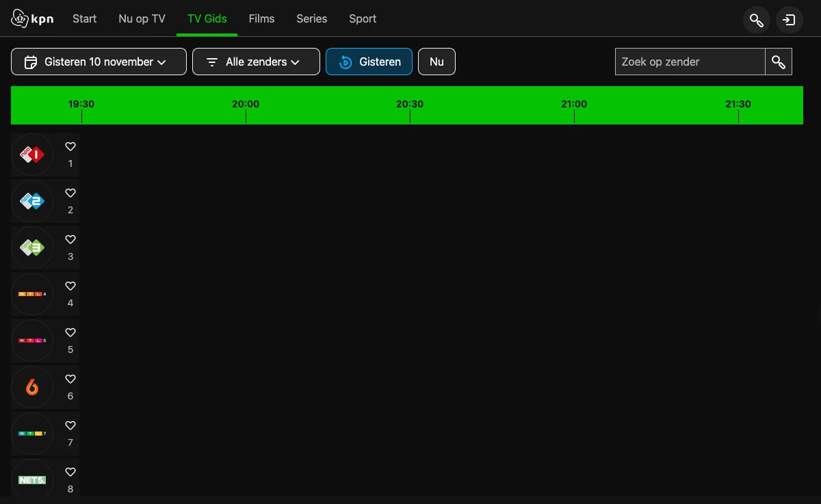Open the KPN logo home link
Screen dimensions: 821x504
tap(32, 19)
